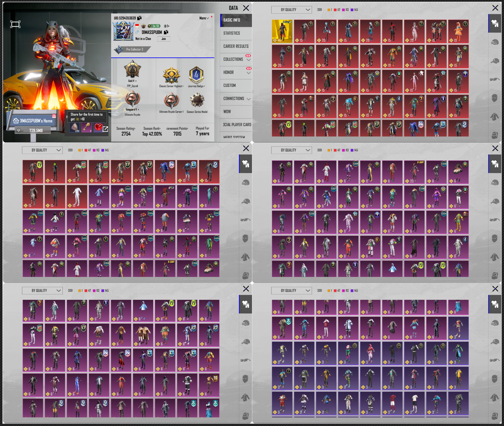Viewport: 504px width, 426px height.
Task: Open the Season Series Medal icon
Action: pos(197,100)
